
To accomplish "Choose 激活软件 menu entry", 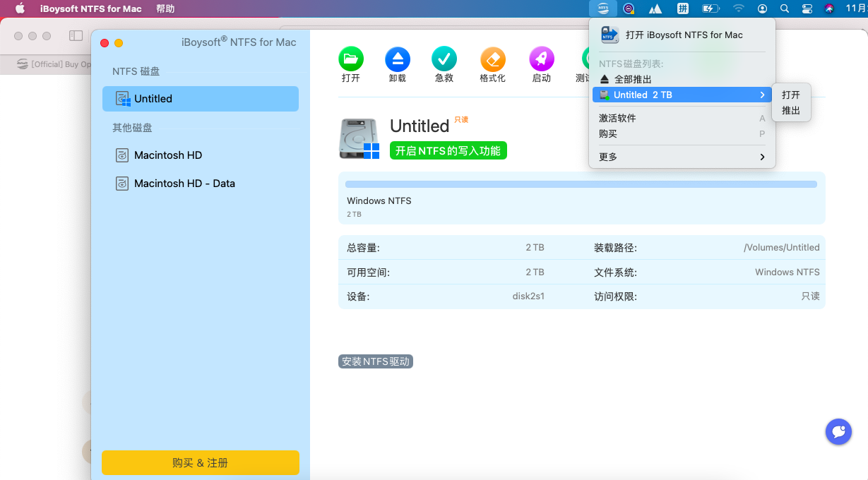I will point(682,118).
